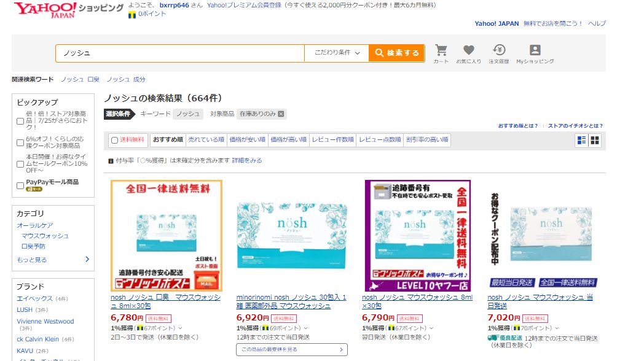Tick the 6%オフ coupon filter checkbox

(x=20, y=143)
